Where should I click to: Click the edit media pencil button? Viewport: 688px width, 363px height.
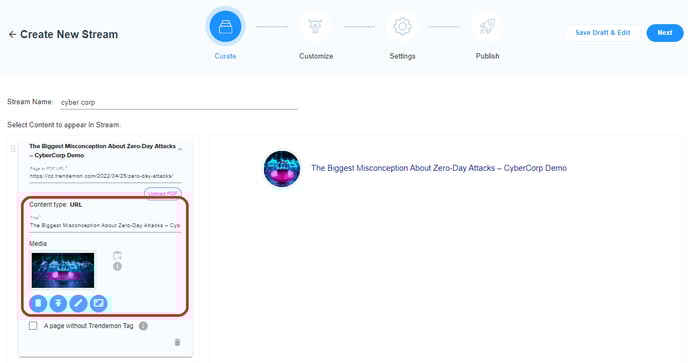coord(78,303)
